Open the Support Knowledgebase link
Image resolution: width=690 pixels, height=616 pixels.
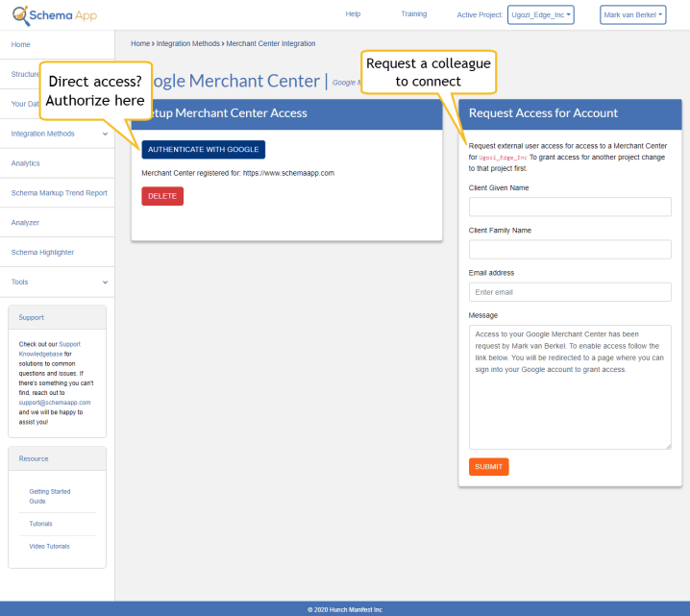coord(49,349)
